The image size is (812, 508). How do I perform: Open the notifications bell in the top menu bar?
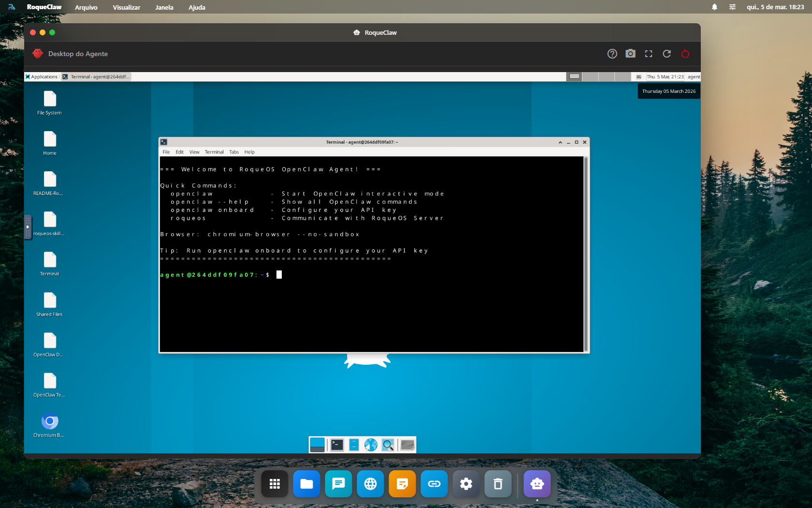click(714, 7)
